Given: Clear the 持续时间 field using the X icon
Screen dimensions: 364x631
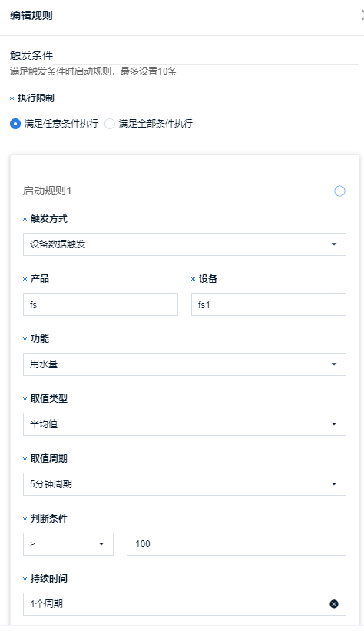Looking at the screenshot, I should pos(334,603).
